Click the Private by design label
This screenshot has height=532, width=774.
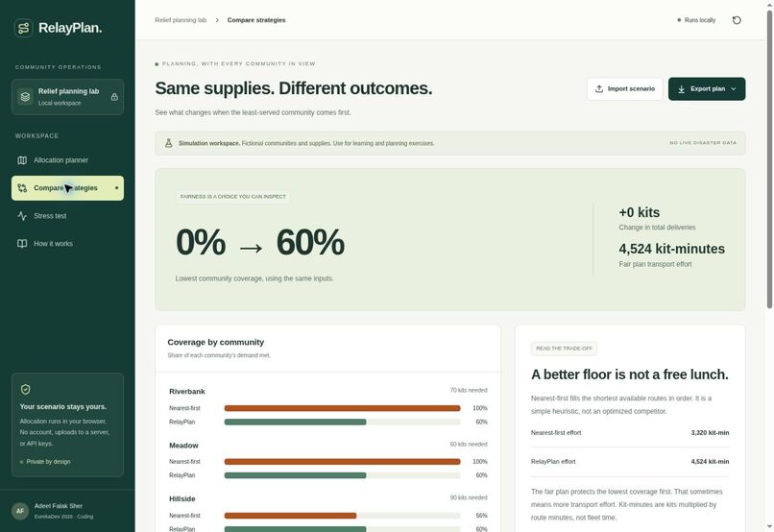(x=45, y=462)
